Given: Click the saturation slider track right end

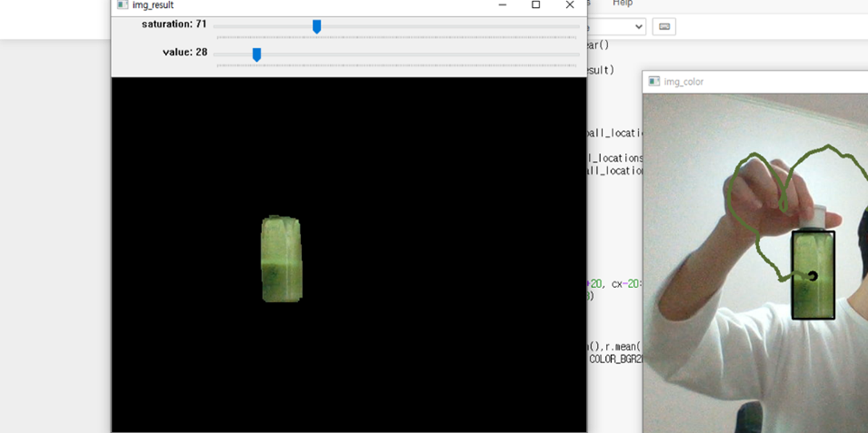Looking at the screenshot, I should [577, 27].
